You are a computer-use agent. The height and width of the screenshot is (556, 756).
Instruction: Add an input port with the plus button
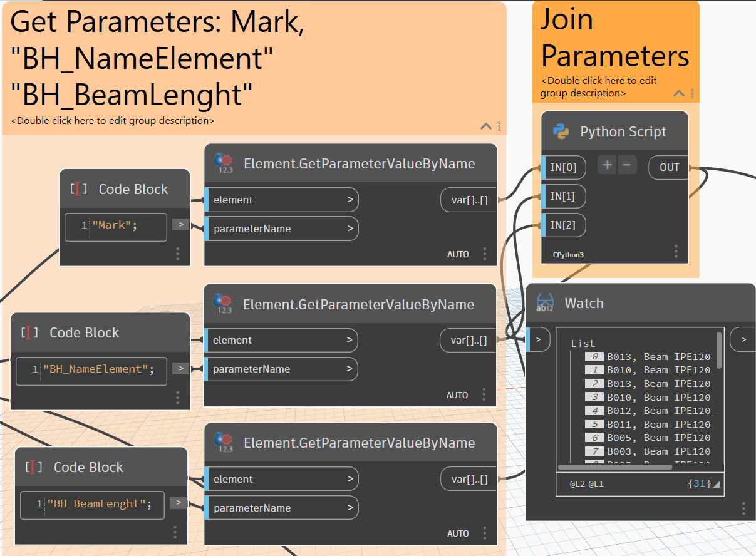click(x=607, y=165)
